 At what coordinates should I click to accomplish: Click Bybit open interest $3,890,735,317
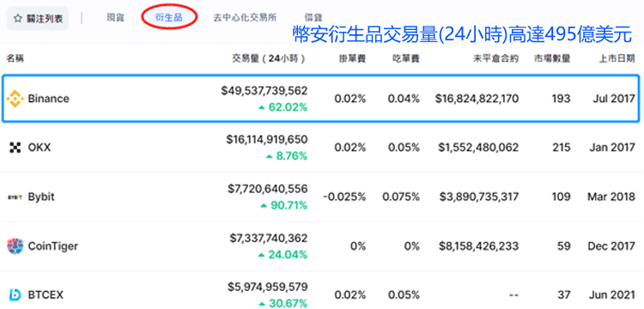[x=479, y=197]
